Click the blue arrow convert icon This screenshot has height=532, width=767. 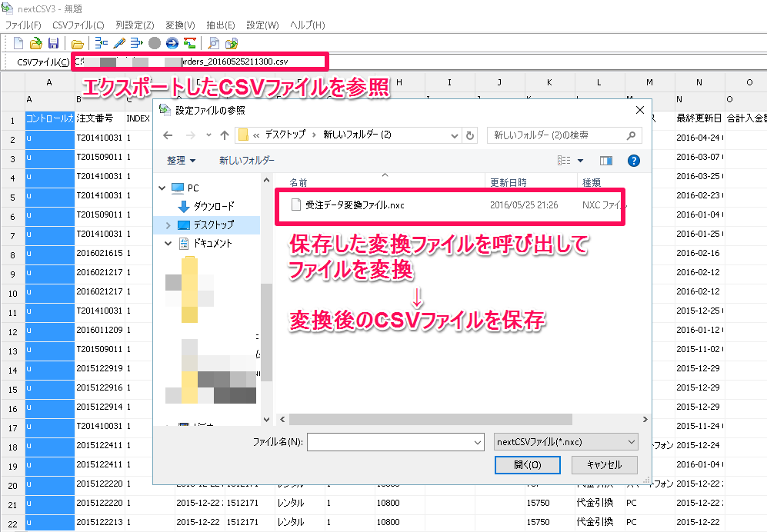click(172, 43)
